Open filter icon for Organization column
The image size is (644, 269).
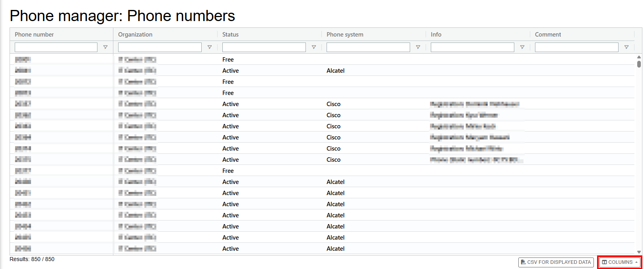(x=210, y=47)
